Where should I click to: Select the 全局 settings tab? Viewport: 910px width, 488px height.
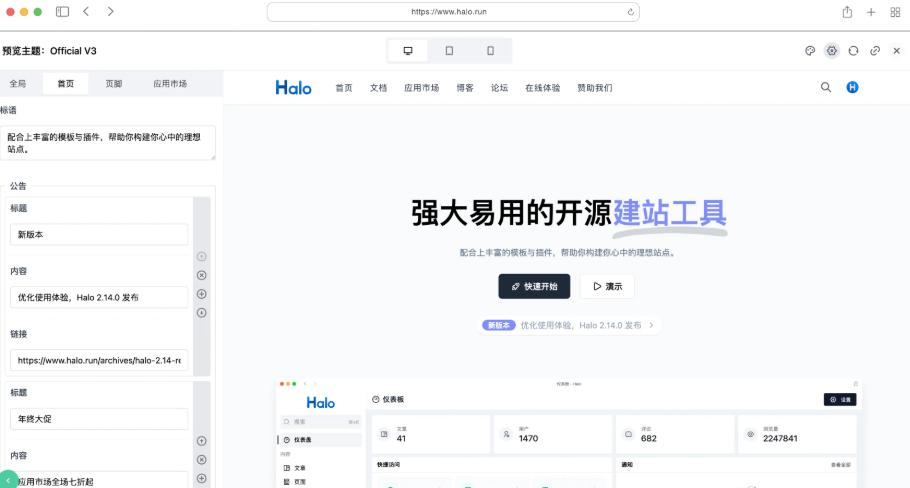tap(17, 84)
